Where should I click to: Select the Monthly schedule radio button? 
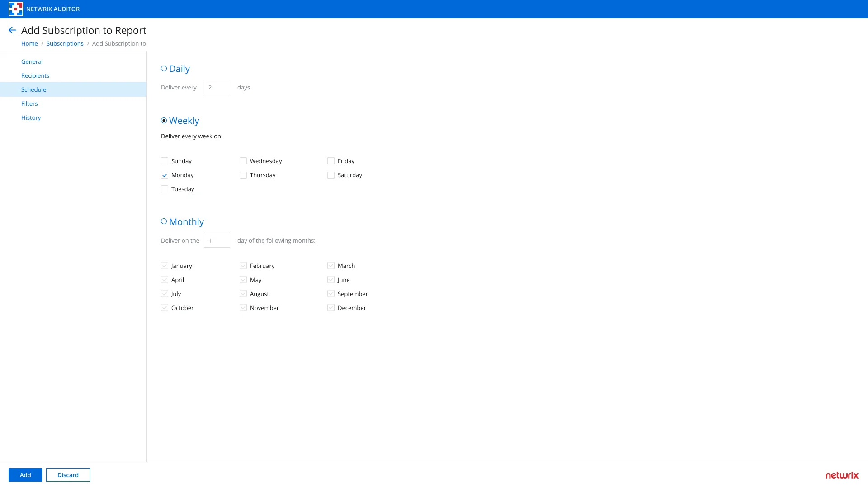[x=164, y=221]
